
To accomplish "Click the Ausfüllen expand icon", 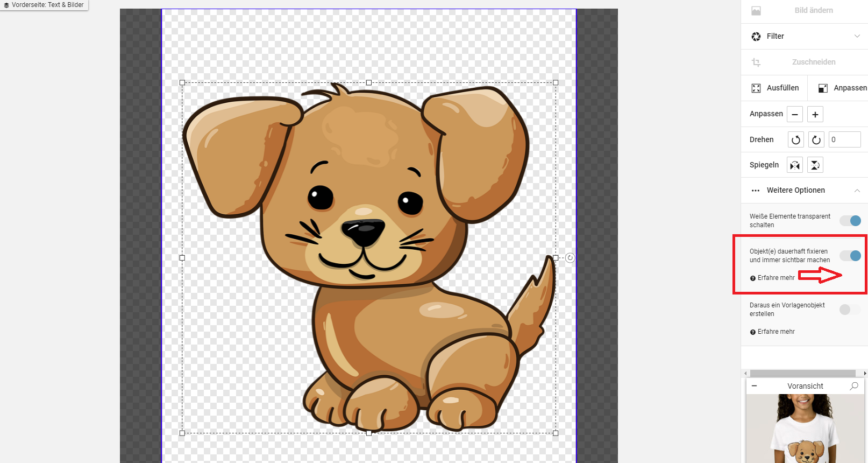I will (x=756, y=88).
